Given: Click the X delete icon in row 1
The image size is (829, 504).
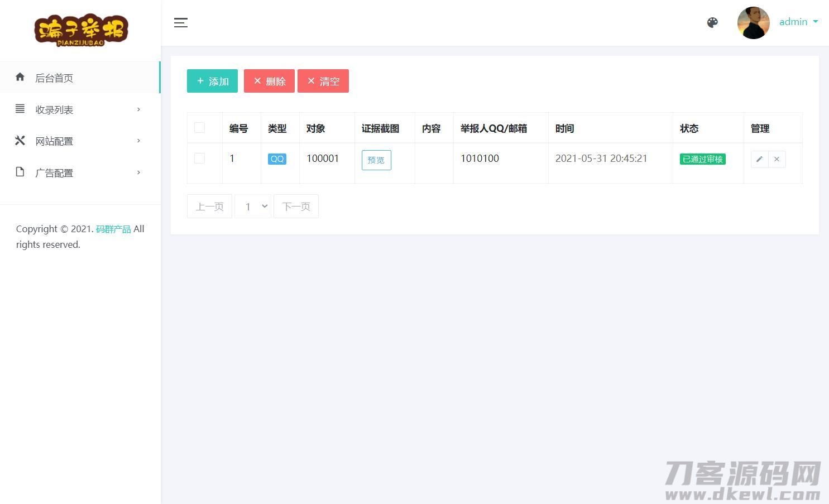Looking at the screenshot, I should (777, 159).
